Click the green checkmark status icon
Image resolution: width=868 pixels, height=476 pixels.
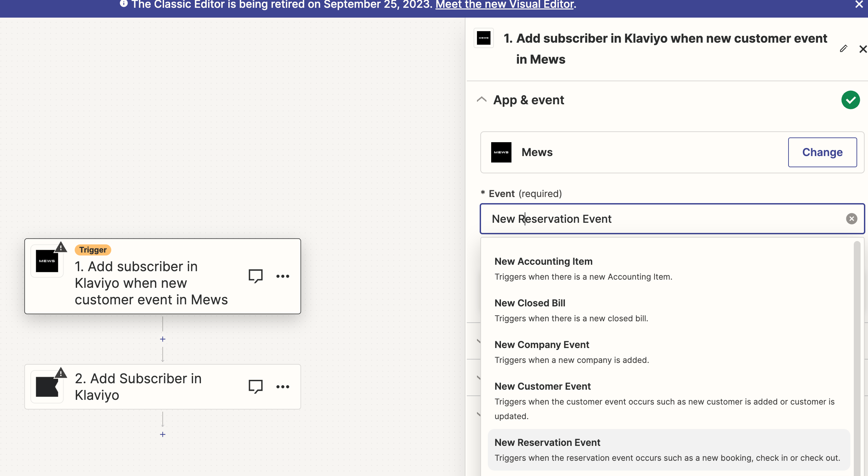point(850,100)
